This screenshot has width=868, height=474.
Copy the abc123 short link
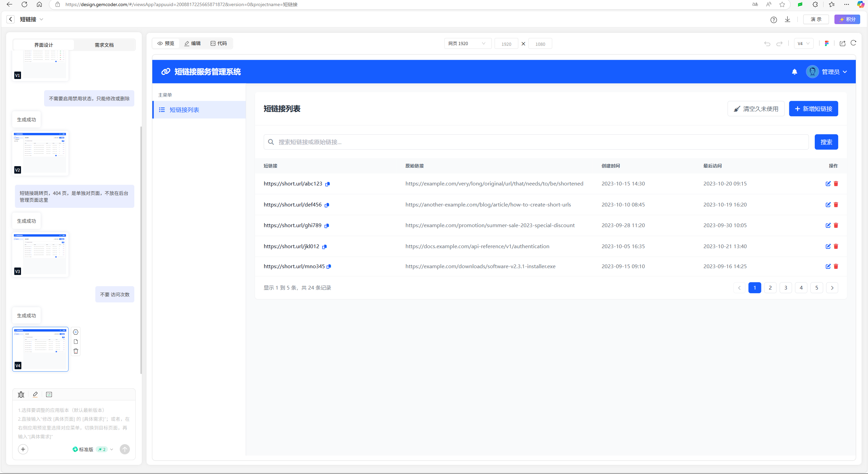[327, 184]
